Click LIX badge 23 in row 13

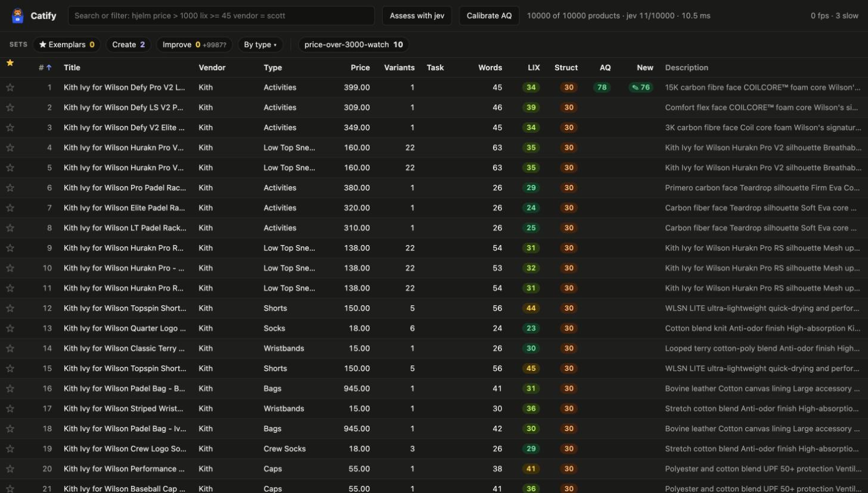[x=531, y=328]
